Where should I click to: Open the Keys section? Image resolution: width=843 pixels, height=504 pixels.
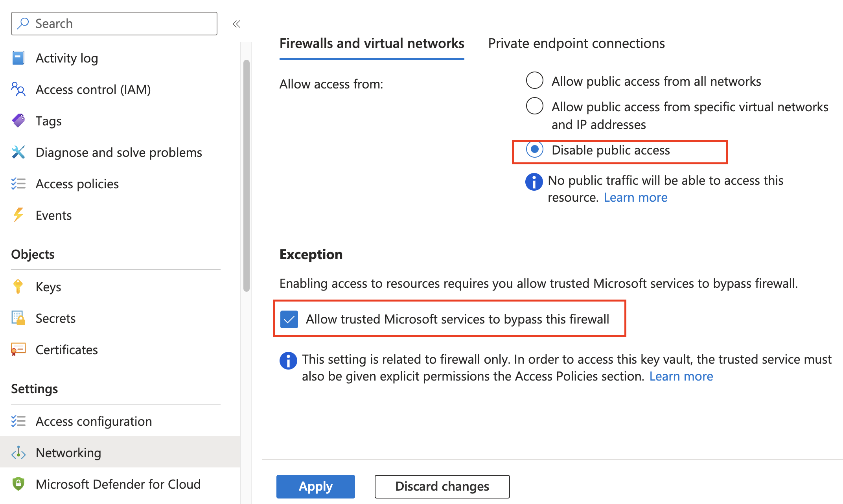coord(48,286)
